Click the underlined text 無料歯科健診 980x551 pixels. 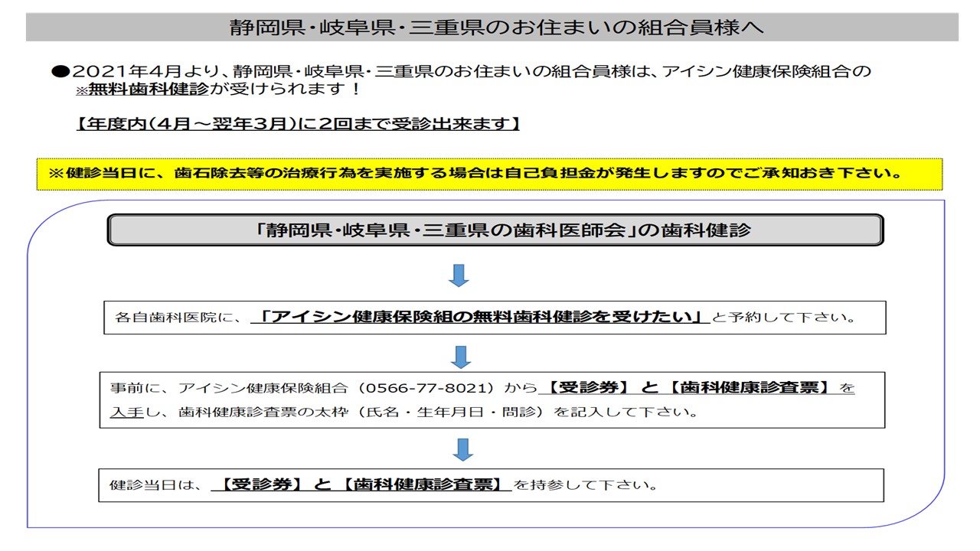coord(149,89)
